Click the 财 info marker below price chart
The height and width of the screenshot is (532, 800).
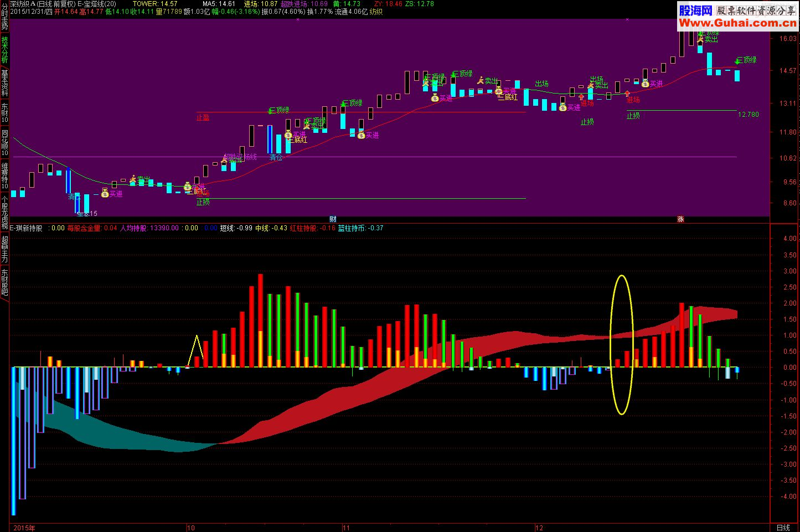click(333, 219)
